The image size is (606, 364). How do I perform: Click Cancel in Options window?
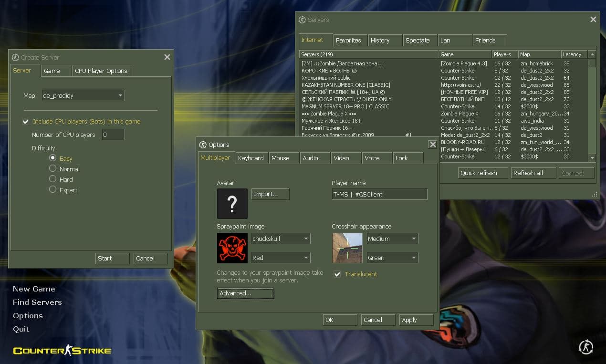pos(378,320)
